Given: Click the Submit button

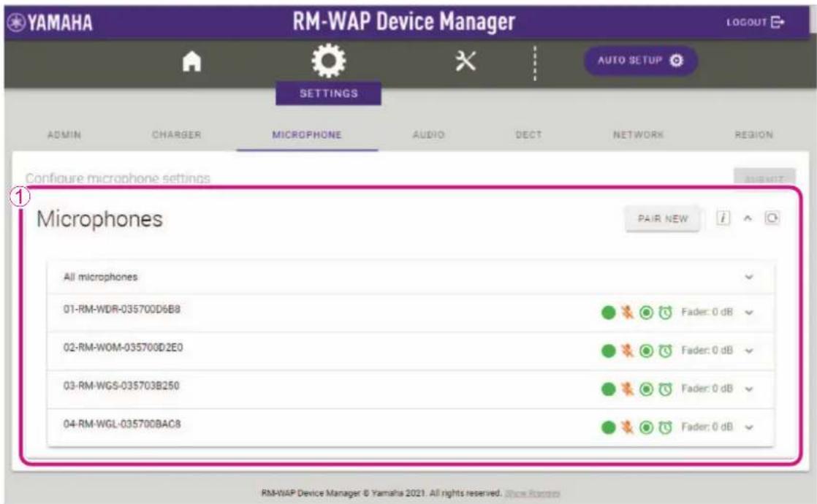Looking at the screenshot, I should click(764, 178).
